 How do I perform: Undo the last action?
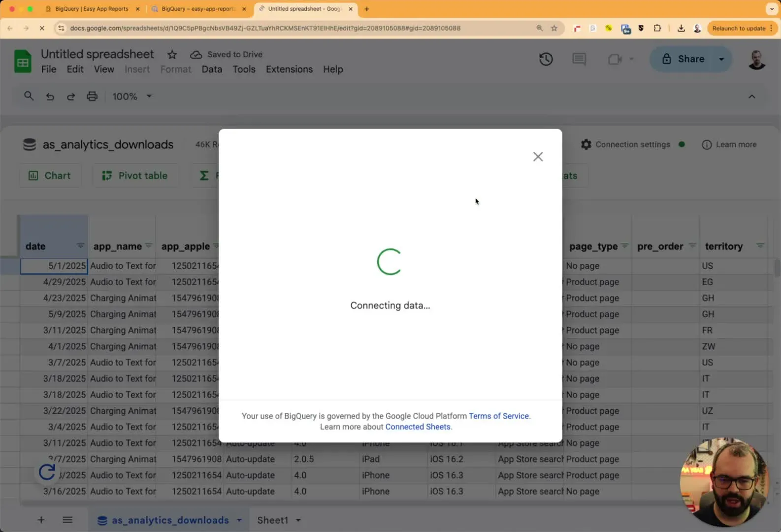coord(50,97)
